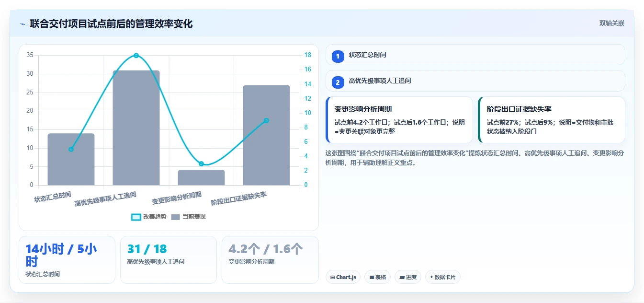644x303 pixels.
Task: Click the x-axis label 变更影响分析周期
Action: [x=177, y=198]
